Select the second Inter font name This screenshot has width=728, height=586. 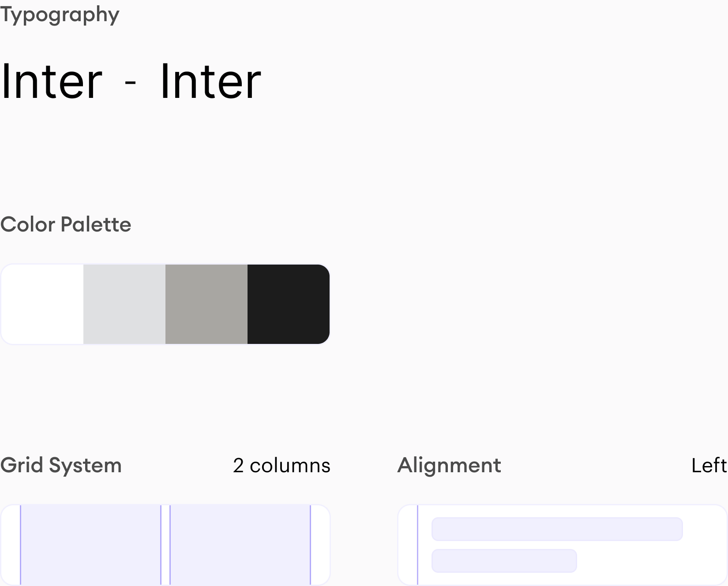(x=210, y=82)
